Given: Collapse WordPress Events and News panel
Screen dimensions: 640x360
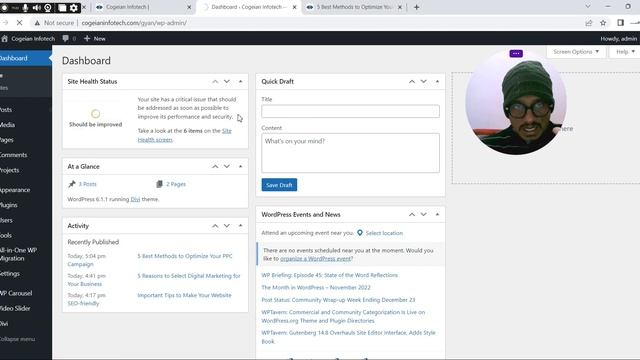Looking at the screenshot, I should coord(437,214).
